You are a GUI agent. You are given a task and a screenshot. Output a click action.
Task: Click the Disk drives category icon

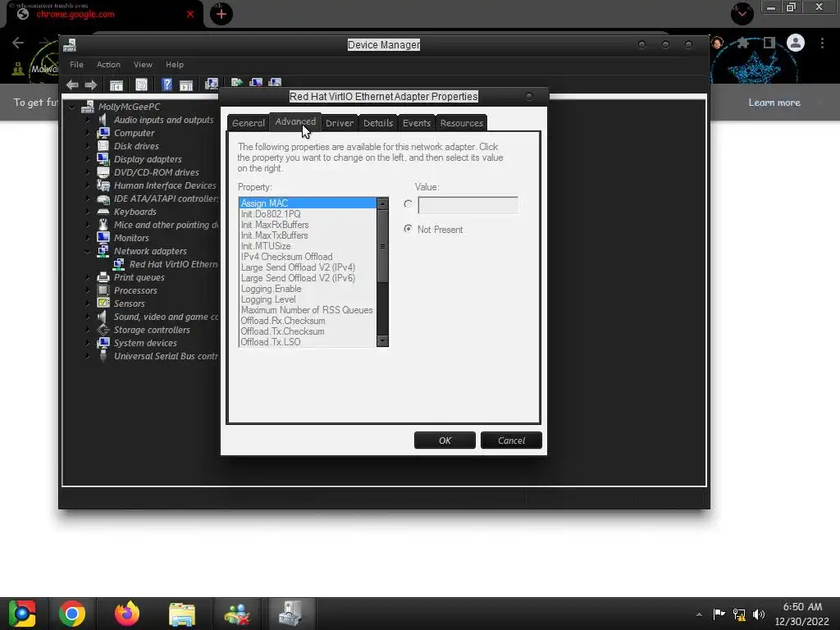(x=103, y=146)
